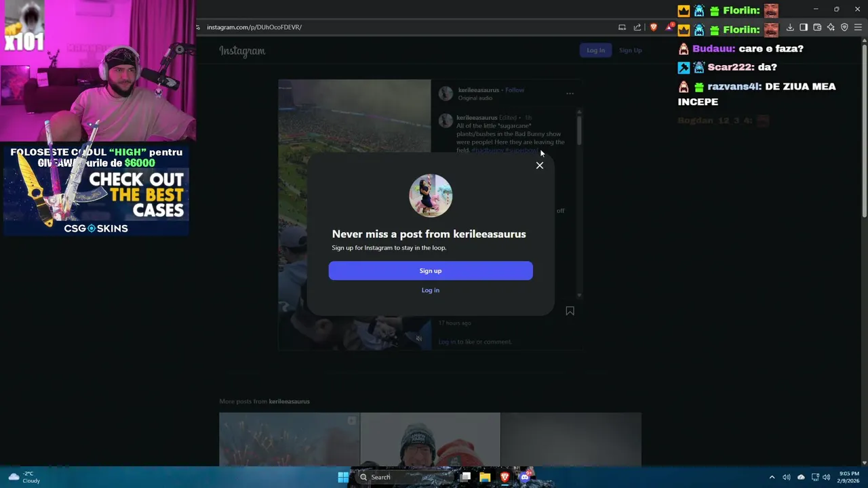Click the middle thumbnail with beanie person
Image resolution: width=868 pixels, height=488 pixels.
pos(430,439)
